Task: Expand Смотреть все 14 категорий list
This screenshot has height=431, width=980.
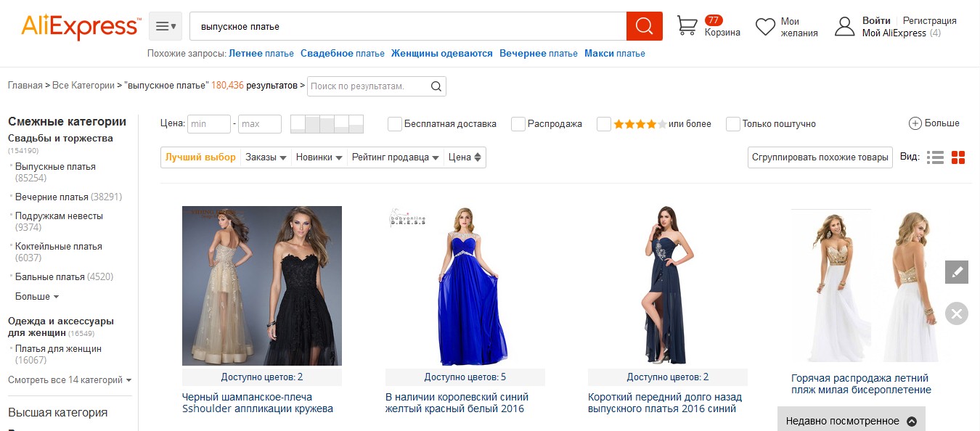Action: point(70,379)
